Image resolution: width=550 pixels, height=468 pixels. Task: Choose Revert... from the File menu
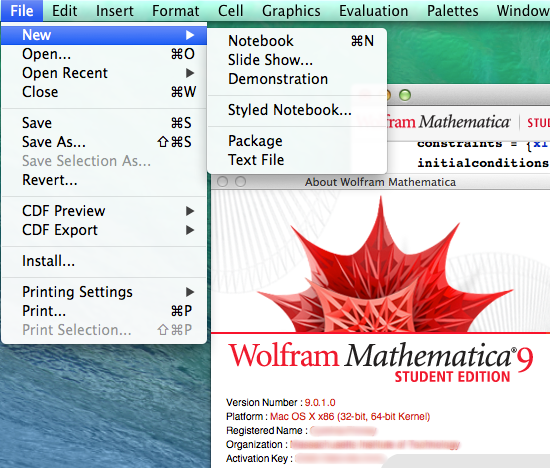tap(104, 180)
